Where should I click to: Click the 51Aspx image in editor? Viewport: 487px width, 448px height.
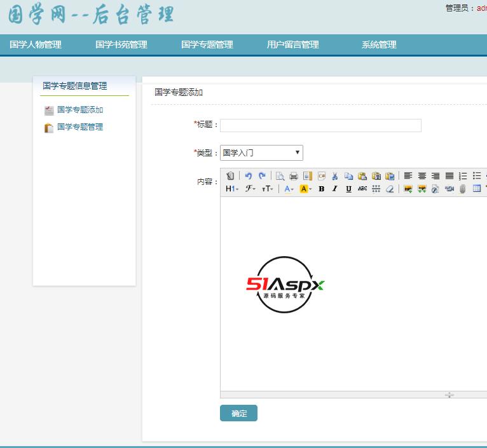pyautogui.click(x=285, y=285)
